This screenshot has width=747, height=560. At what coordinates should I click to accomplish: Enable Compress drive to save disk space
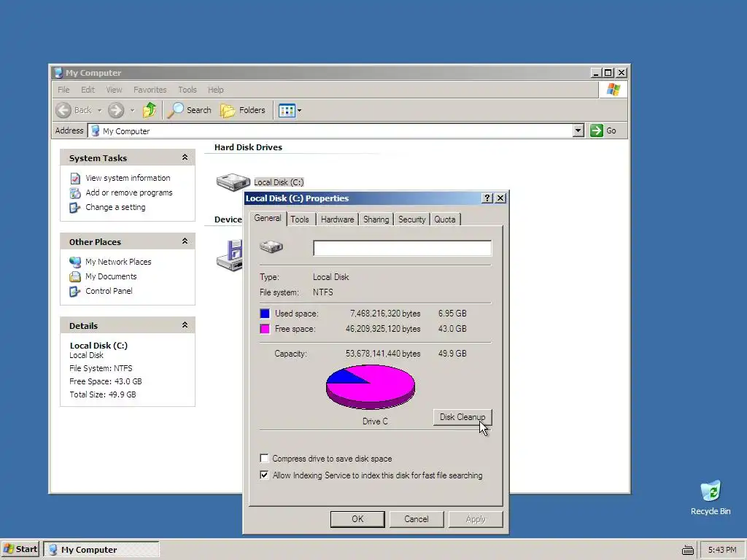pyautogui.click(x=264, y=458)
